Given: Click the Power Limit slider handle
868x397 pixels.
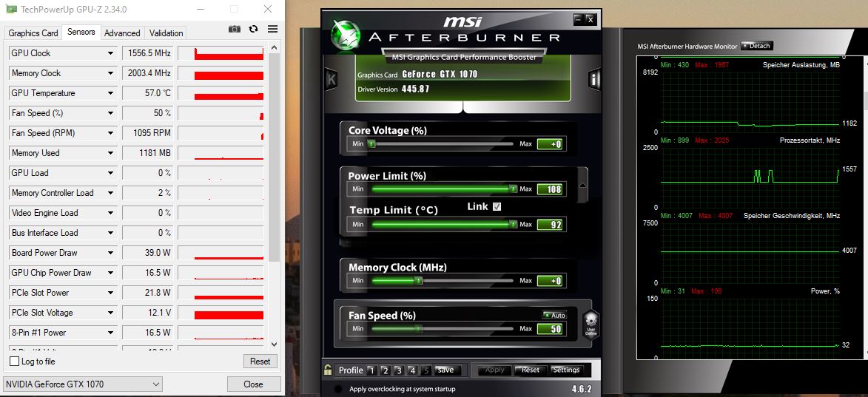Looking at the screenshot, I should 513,189.
